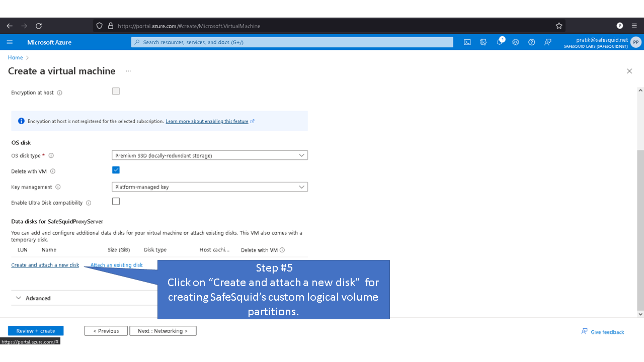Uncheck the Delete with VM checkbox
The width and height of the screenshot is (644, 362).
pyautogui.click(x=116, y=170)
